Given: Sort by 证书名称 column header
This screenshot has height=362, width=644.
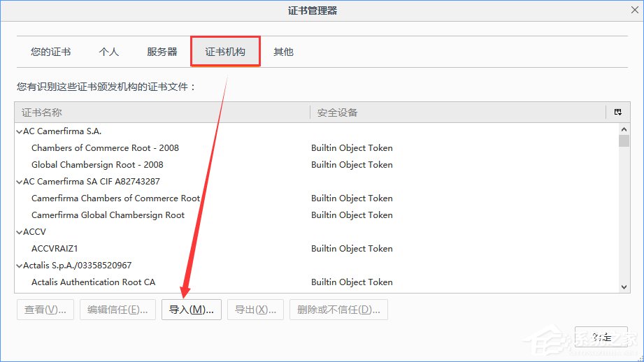Looking at the screenshot, I should (x=161, y=113).
